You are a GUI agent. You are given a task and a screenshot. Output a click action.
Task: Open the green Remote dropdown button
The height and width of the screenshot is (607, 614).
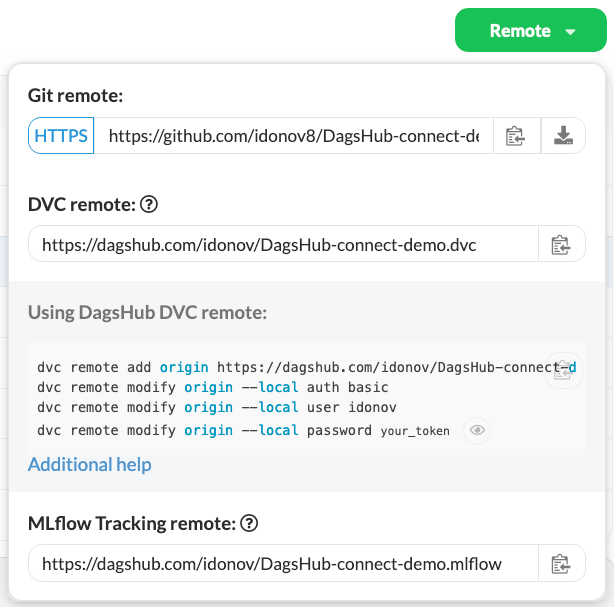(531, 30)
